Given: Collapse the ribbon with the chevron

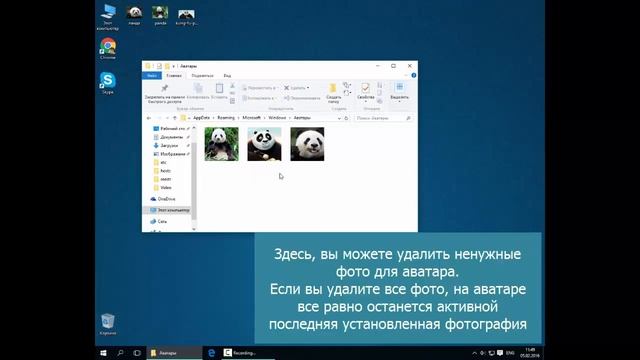Looking at the screenshot, I should pos(406,76).
